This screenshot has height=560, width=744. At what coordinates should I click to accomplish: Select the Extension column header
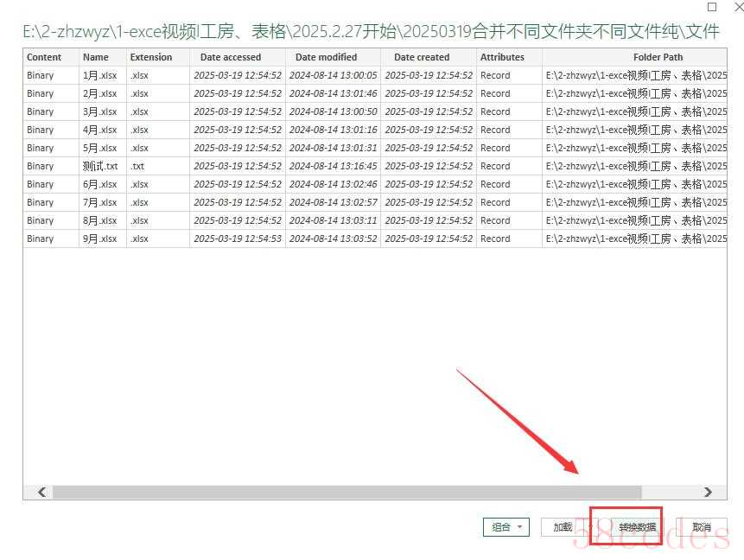tap(151, 57)
